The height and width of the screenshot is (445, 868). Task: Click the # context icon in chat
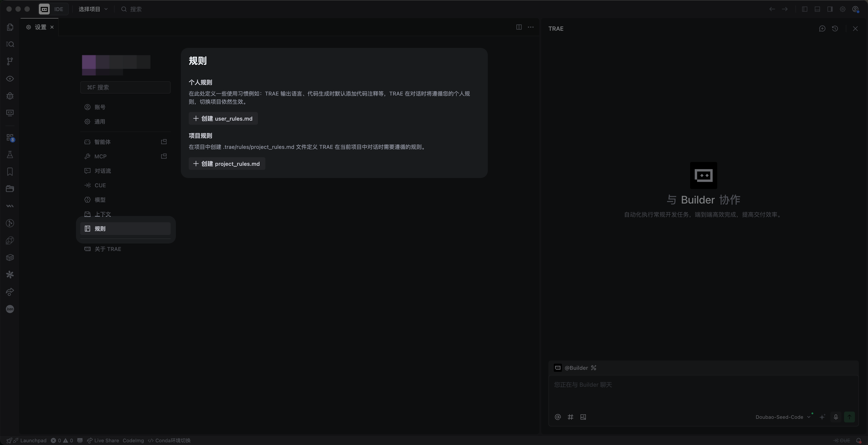pos(571,417)
